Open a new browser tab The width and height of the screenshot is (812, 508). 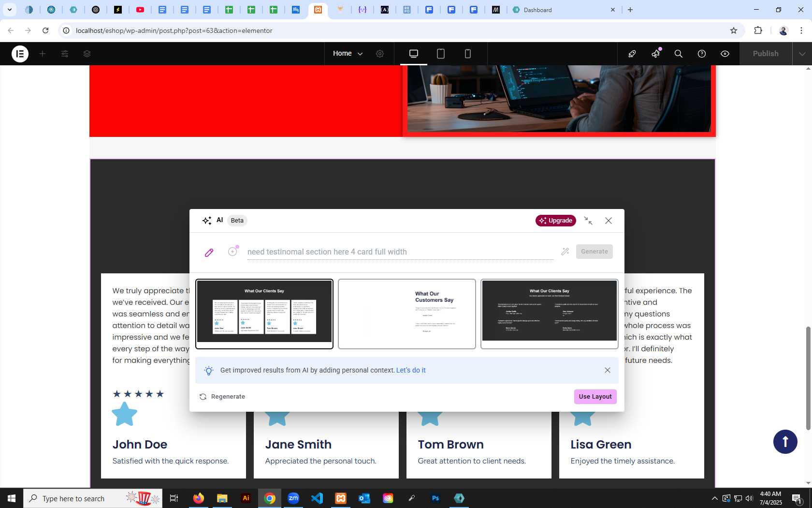click(x=630, y=10)
